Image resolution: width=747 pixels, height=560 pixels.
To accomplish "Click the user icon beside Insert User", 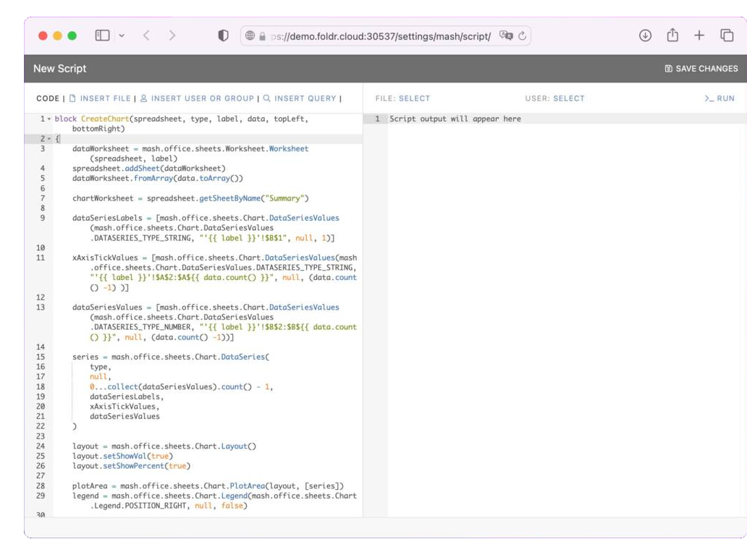I will coord(143,98).
